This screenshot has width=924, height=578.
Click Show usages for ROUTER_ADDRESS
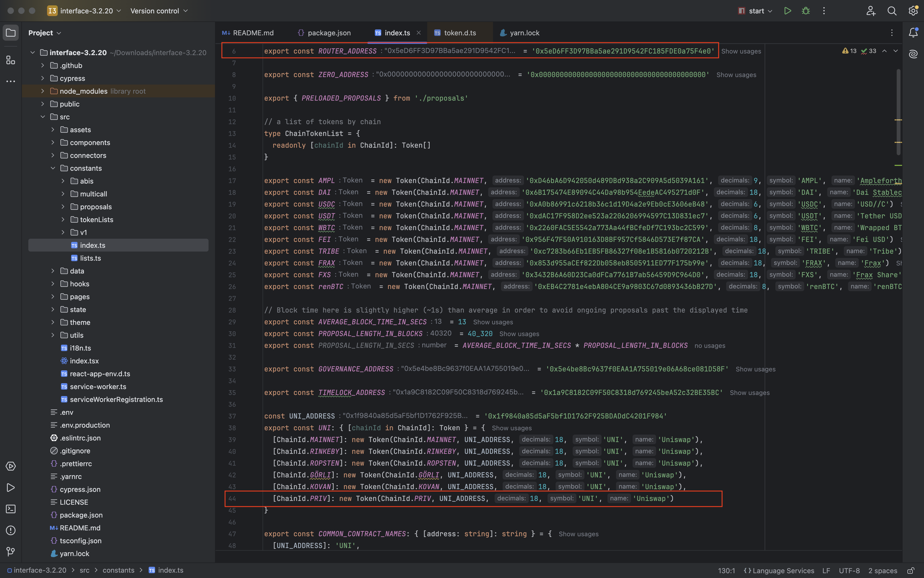point(741,51)
